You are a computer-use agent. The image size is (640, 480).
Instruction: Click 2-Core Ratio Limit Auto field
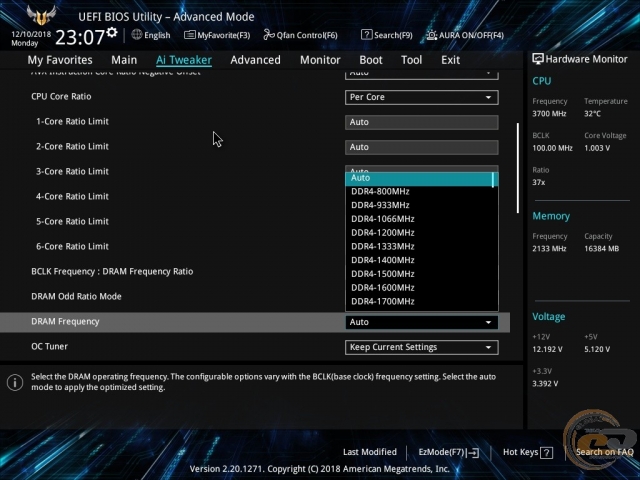click(x=422, y=147)
